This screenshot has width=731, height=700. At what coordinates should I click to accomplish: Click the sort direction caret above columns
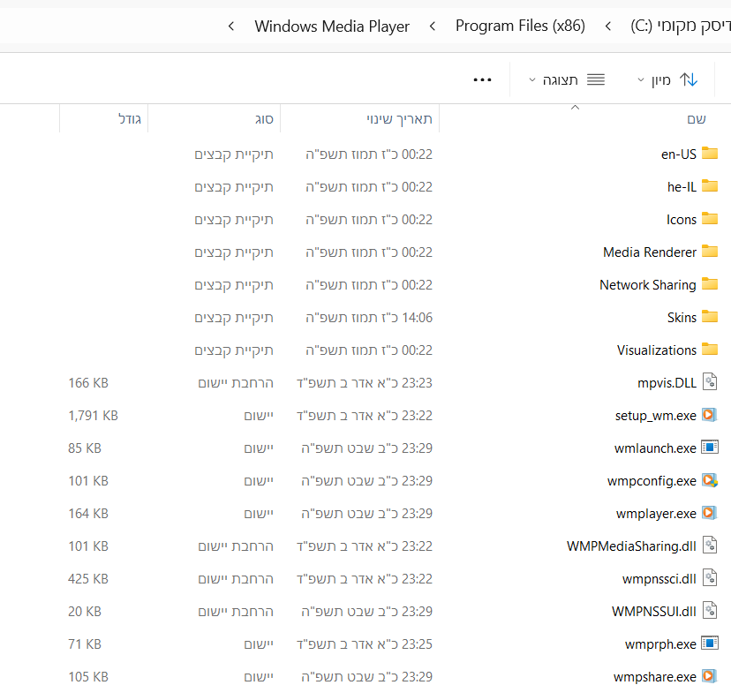click(x=576, y=108)
